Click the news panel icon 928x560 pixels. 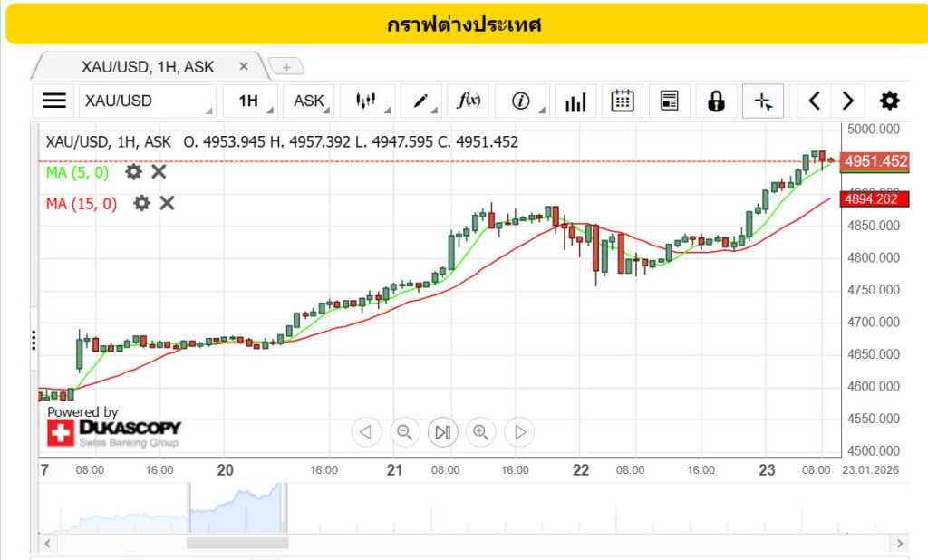pyautogui.click(x=670, y=101)
